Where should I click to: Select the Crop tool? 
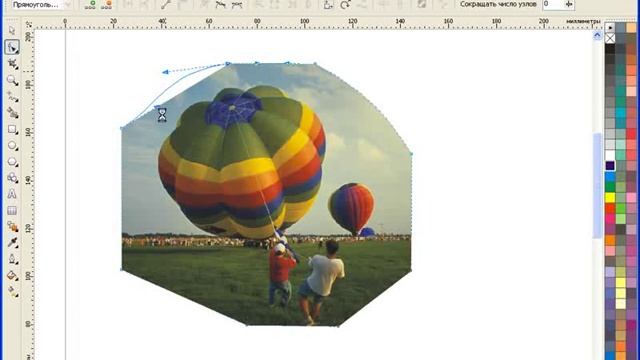pos(12,64)
